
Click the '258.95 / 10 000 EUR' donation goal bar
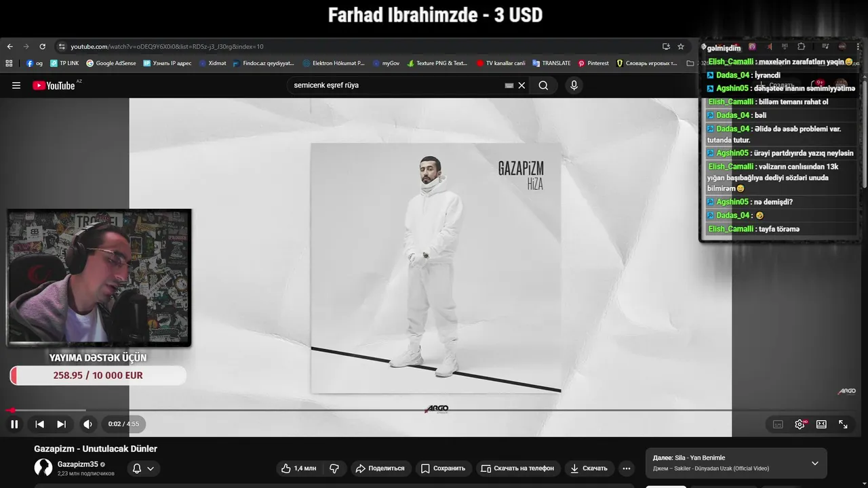98,375
